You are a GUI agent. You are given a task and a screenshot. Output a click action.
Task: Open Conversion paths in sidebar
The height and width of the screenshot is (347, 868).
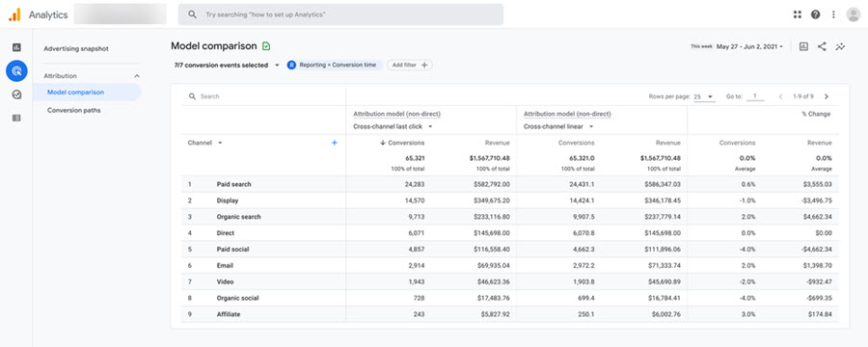[74, 110]
